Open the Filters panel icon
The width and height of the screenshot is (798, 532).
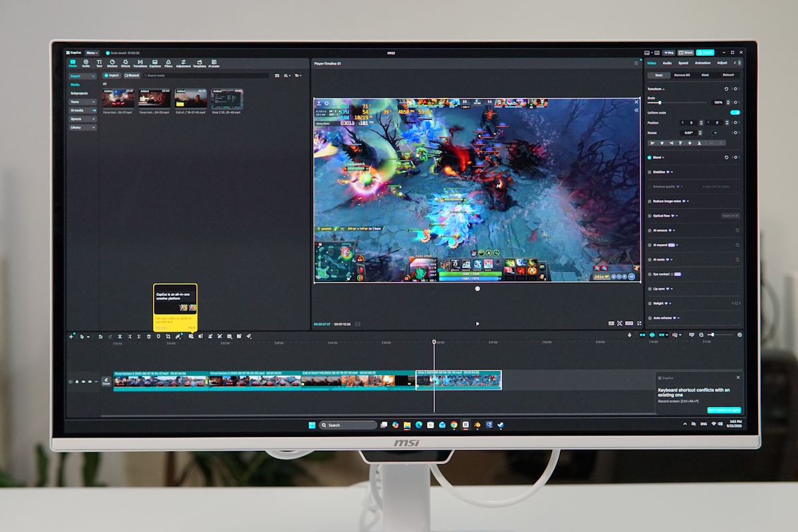(x=168, y=62)
